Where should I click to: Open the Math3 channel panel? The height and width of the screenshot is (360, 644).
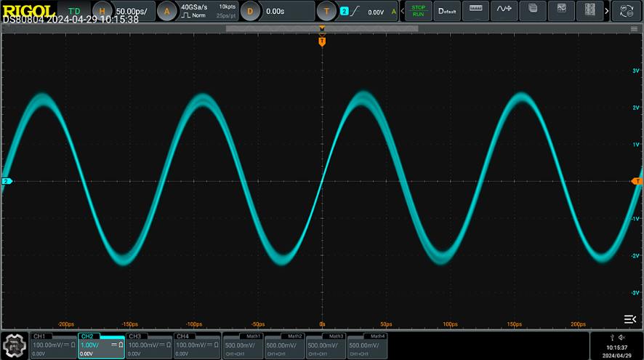326,345
